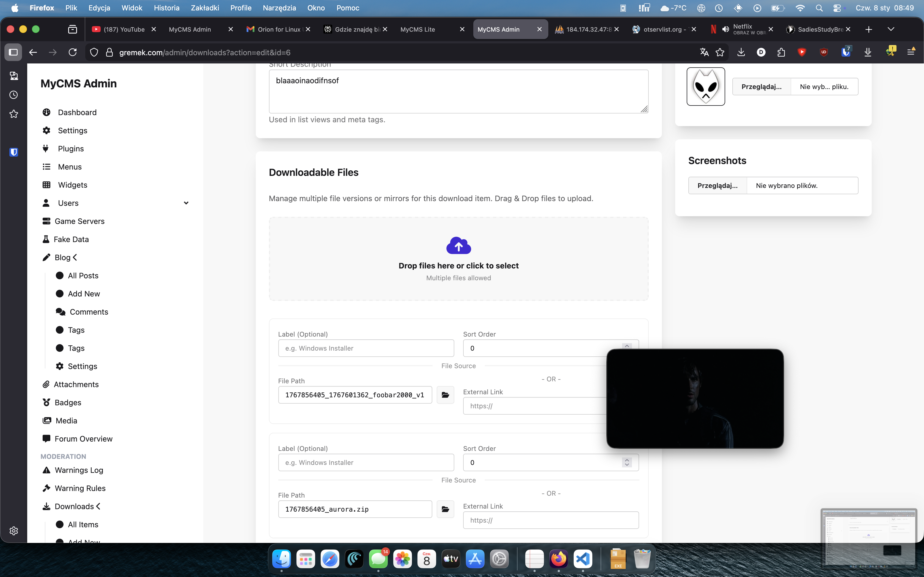Screen dimensions: 924x577
Task: Open the list-all-tabs dropdown arrow
Action: pyautogui.click(x=891, y=29)
